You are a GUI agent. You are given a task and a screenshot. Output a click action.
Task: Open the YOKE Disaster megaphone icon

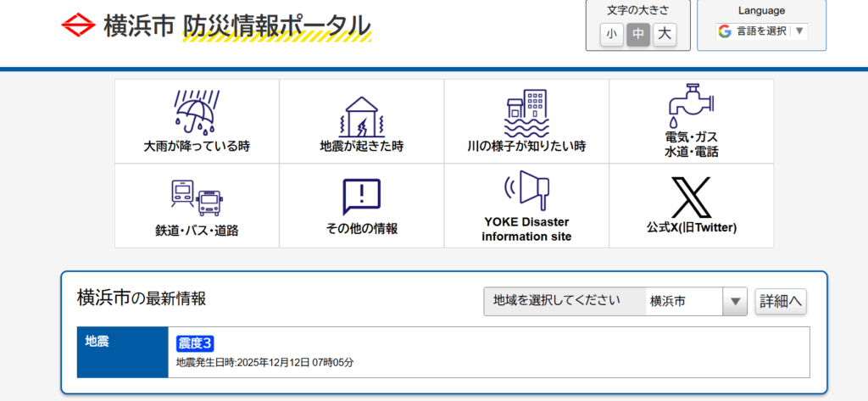tap(526, 191)
